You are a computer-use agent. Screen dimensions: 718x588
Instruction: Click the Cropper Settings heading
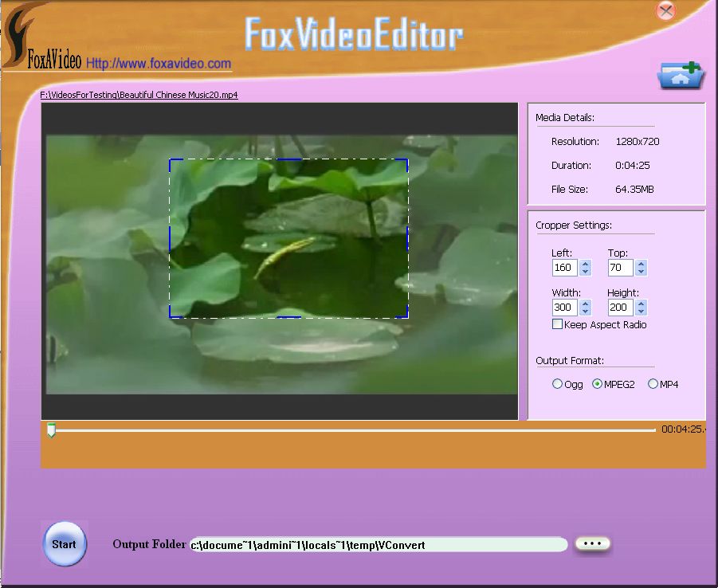[x=574, y=225]
